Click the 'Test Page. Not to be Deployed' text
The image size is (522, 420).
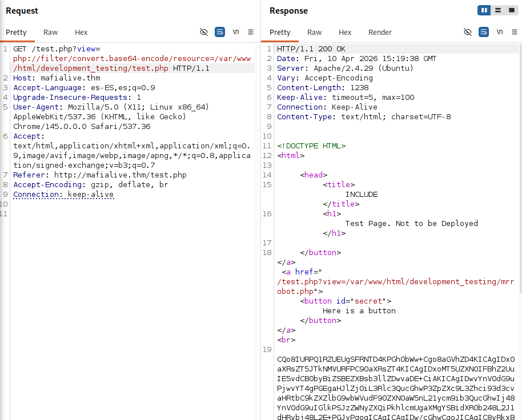[x=411, y=223]
